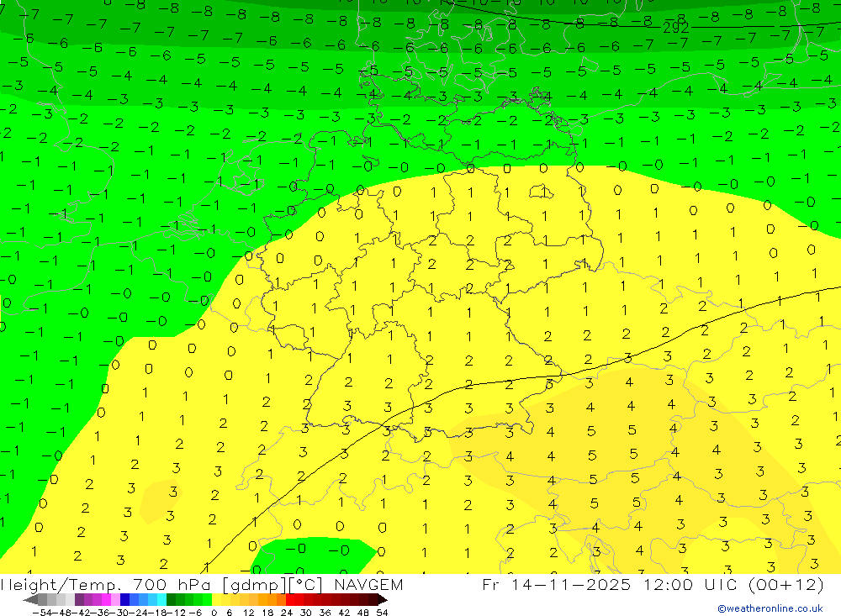This screenshot has width=841, height=616.
Task: Click the forecast date Fr 14-11-2025 12:00 UTC
Action: 653,584
